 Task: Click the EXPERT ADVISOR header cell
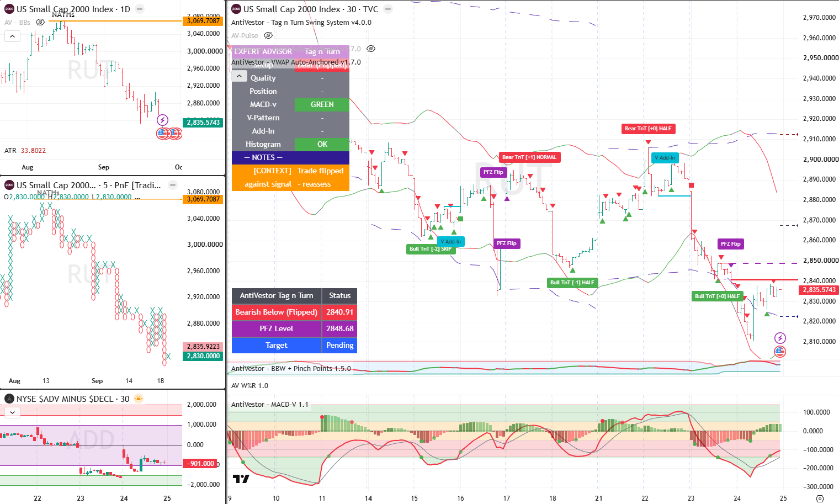pos(263,51)
